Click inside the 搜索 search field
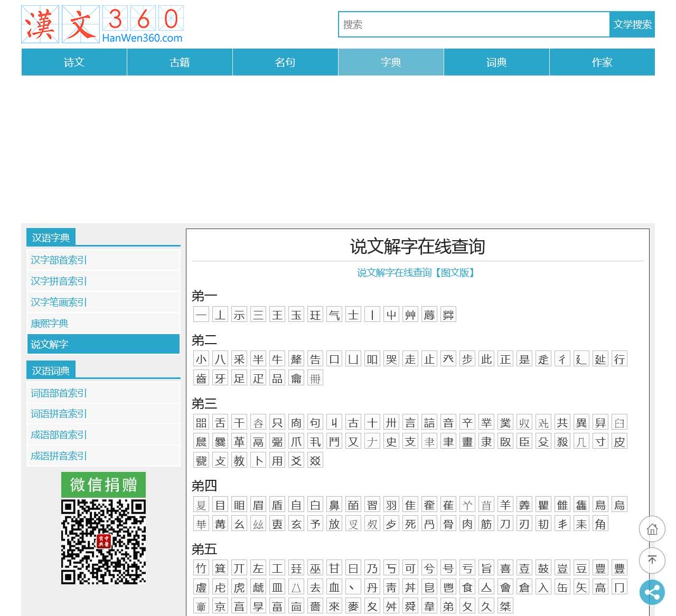Screen dimensions: 676x616 tap(473, 24)
